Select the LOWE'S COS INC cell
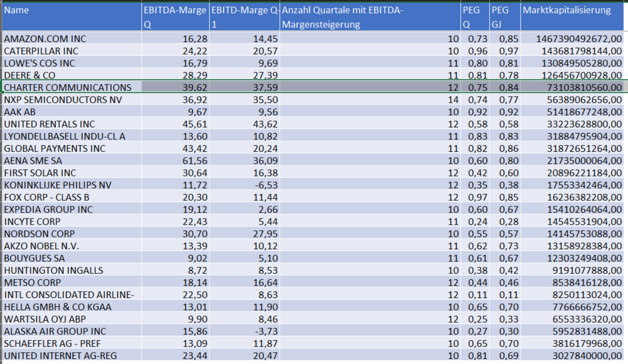Viewport: 628px width, 364px height. click(72, 63)
